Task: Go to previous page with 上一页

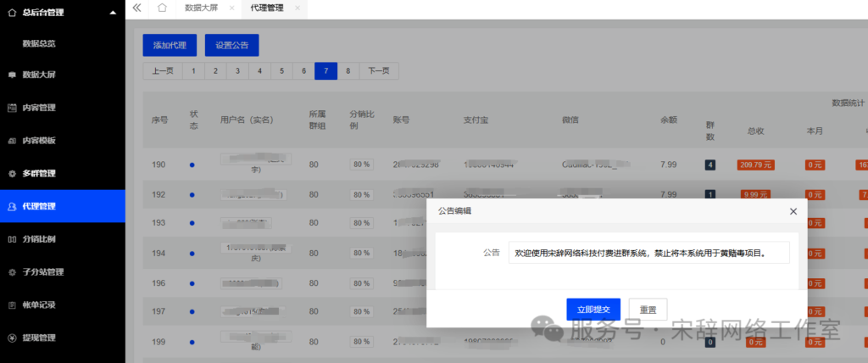Action: 163,71
